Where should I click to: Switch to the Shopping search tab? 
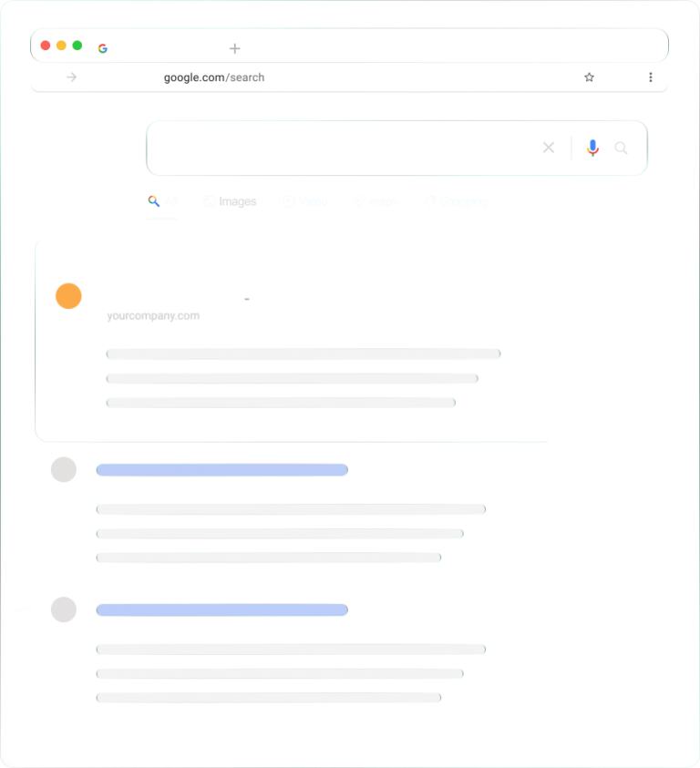click(456, 201)
